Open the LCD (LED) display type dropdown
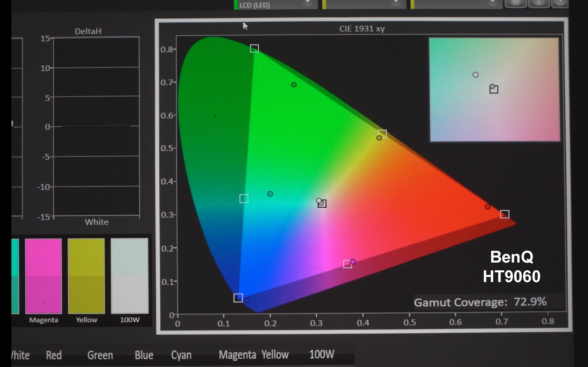Viewport: 588px width, 367px height. click(275, 4)
